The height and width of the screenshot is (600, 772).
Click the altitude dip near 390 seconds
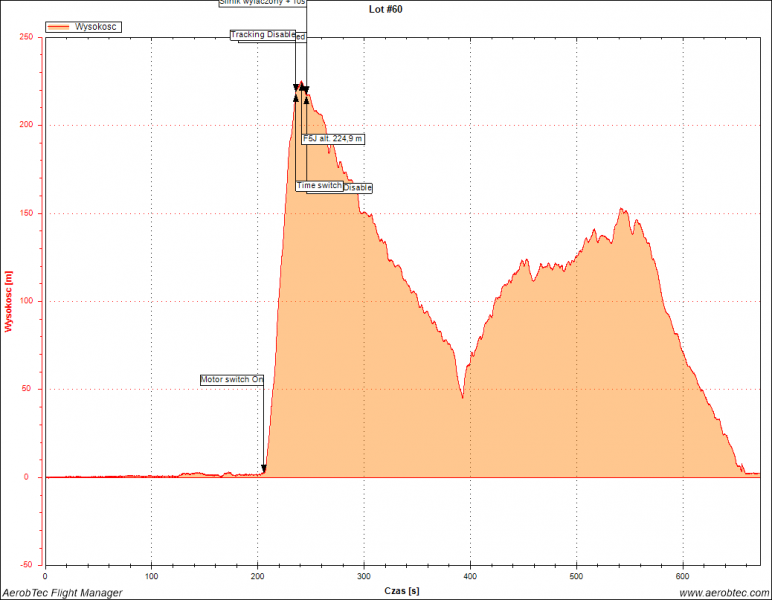click(x=462, y=397)
